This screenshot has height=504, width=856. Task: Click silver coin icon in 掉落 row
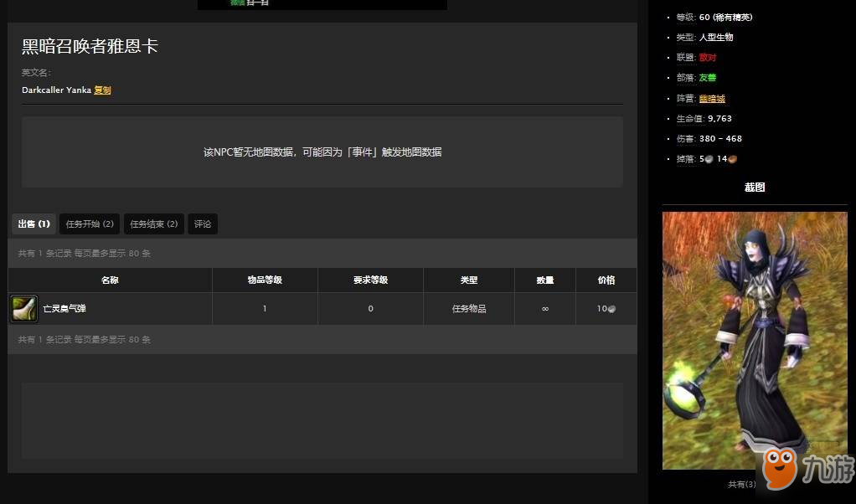click(709, 159)
